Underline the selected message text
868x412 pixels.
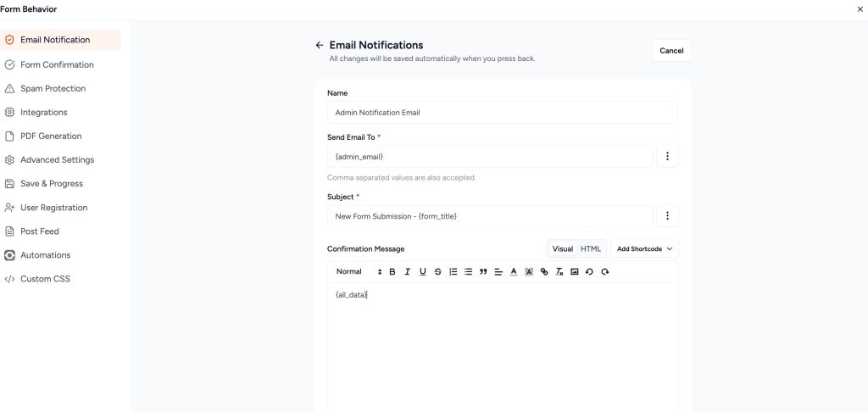(x=423, y=272)
